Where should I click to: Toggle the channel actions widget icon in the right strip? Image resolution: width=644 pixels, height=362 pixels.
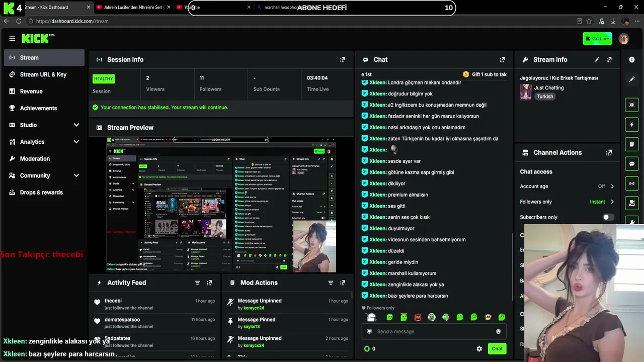point(632,203)
